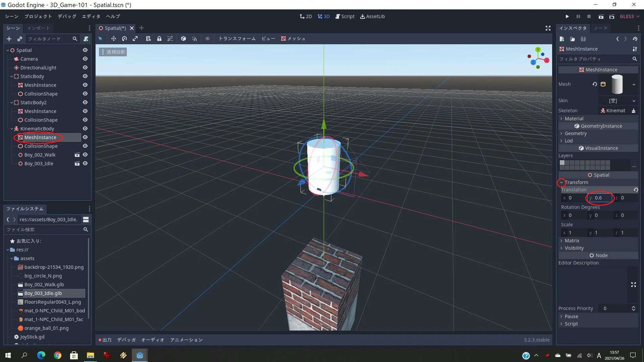This screenshot has width=644, height=362.
Task: Add a new node with the plus icon
Action: click(9, 39)
